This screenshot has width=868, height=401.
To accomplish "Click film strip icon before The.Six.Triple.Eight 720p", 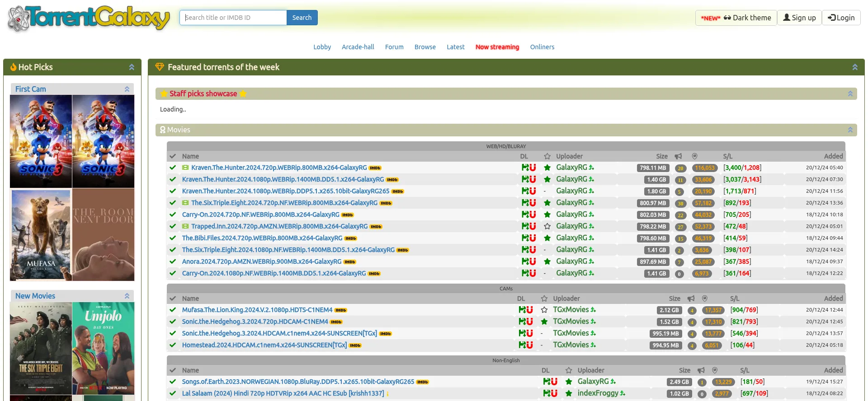I will click(x=185, y=203).
